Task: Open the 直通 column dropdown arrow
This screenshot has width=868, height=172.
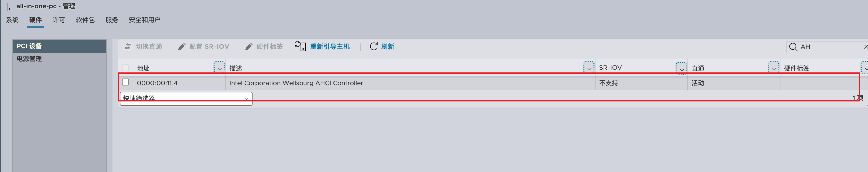Action: point(774,67)
